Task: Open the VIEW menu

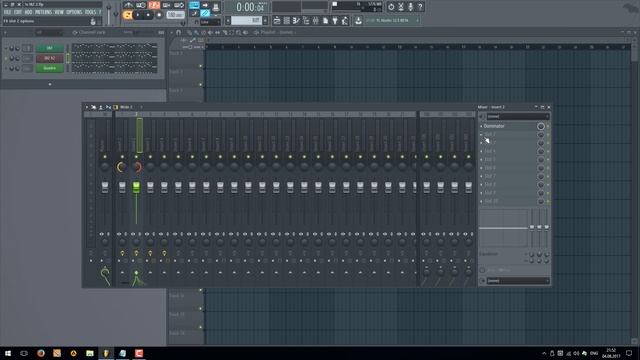Action: (x=59, y=12)
